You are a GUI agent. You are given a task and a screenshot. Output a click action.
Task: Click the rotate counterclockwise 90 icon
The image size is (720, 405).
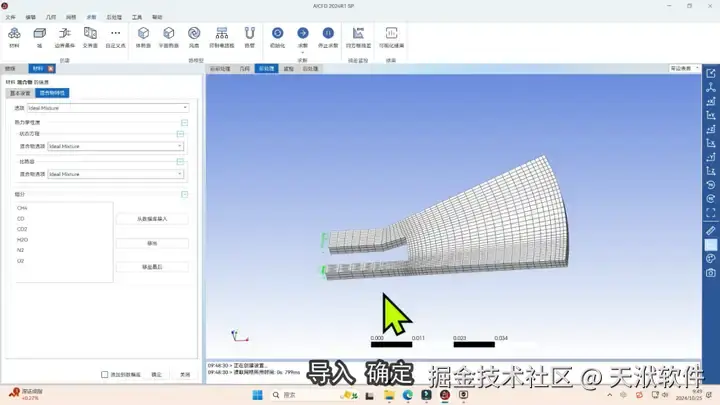click(711, 185)
